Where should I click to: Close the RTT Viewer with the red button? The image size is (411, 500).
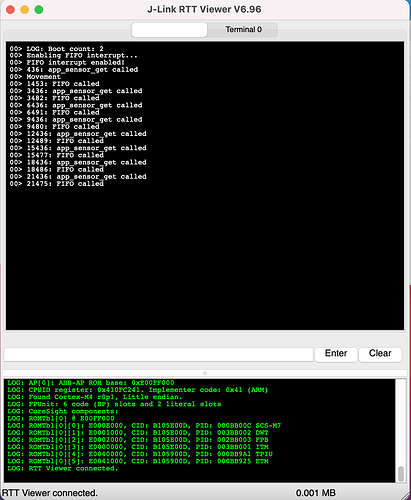click(11, 10)
